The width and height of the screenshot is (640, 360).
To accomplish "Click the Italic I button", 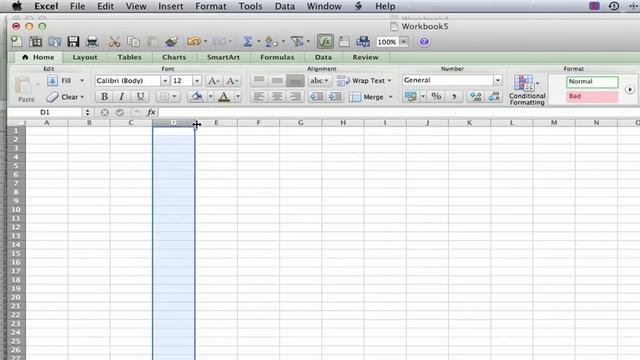I will 122,97.
